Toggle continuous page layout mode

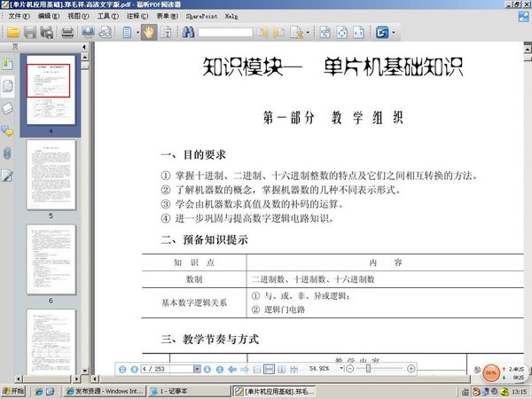tap(269, 369)
